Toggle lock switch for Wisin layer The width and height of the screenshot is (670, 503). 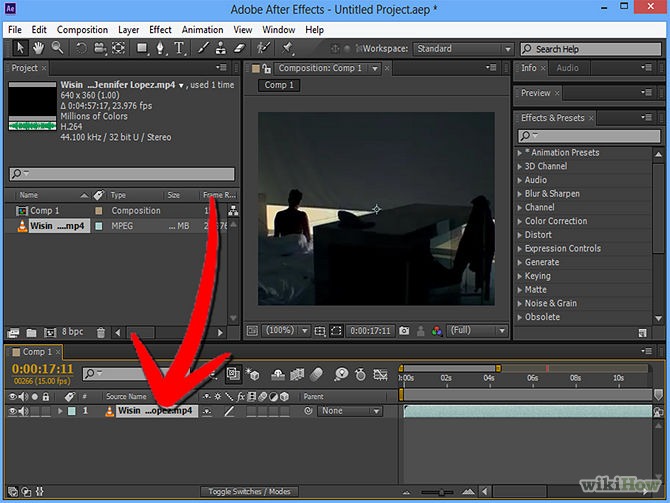pos(46,411)
